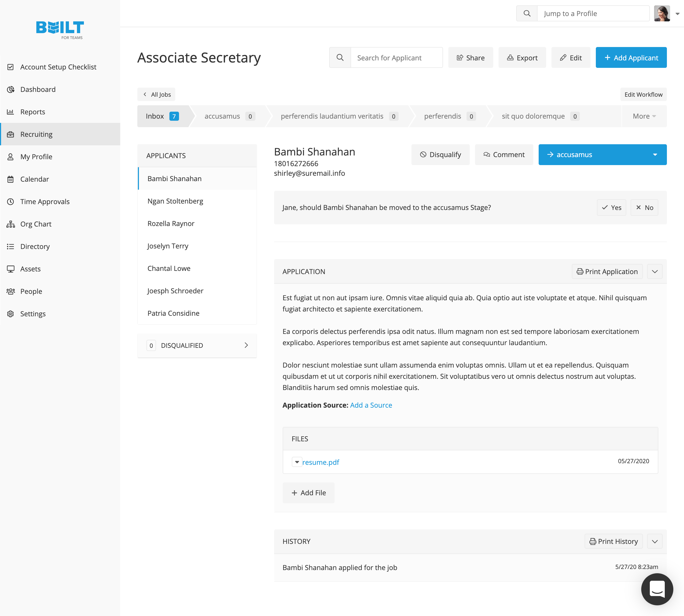This screenshot has height=616, width=684.
Task: Expand the Disqualified applicants section
Action: (x=246, y=345)
